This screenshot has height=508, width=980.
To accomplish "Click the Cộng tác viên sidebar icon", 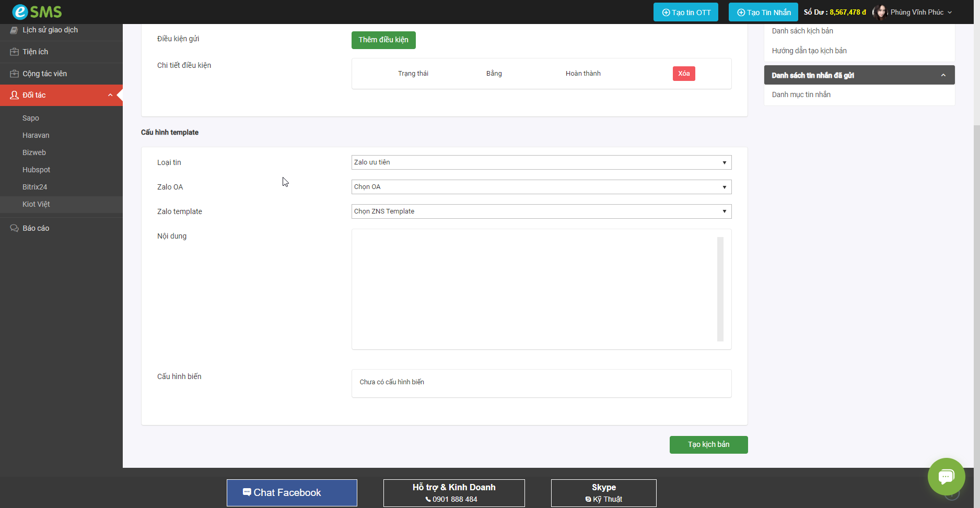I will tap(14, 74).
